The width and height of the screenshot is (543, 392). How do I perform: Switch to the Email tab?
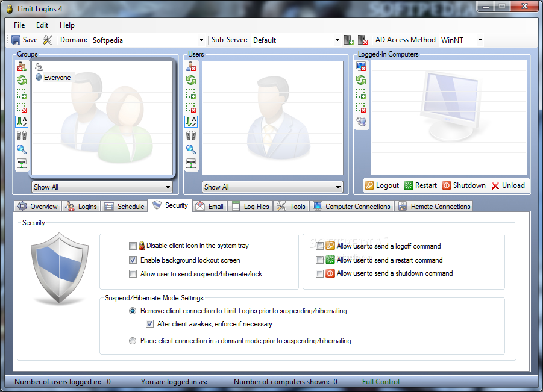210,206
